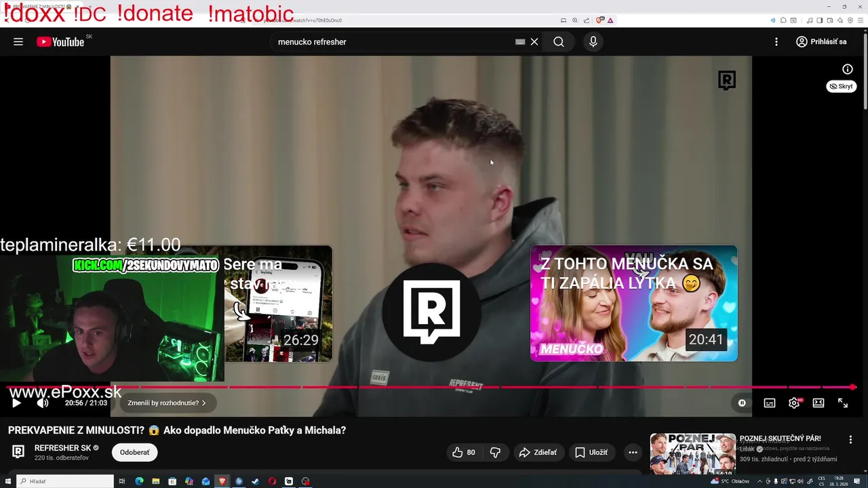Open File Explorer from taskbar
This screenshot has height=488, width=868.
[x=156, y=481]
